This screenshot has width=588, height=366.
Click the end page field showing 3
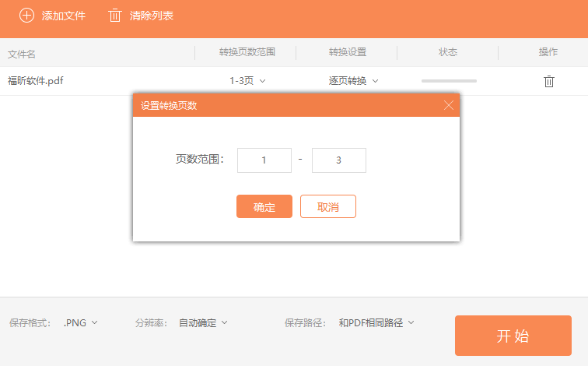click(339, 160)
